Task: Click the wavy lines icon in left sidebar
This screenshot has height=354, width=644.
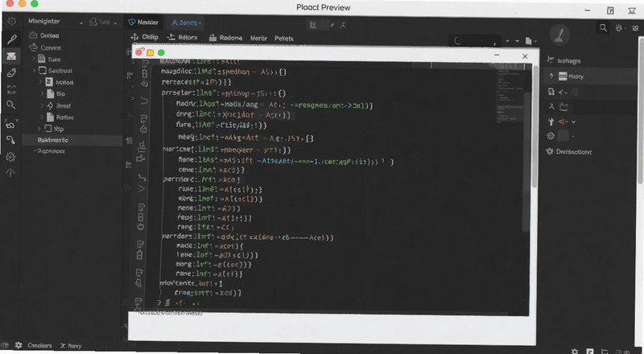Action: [11, 89]
